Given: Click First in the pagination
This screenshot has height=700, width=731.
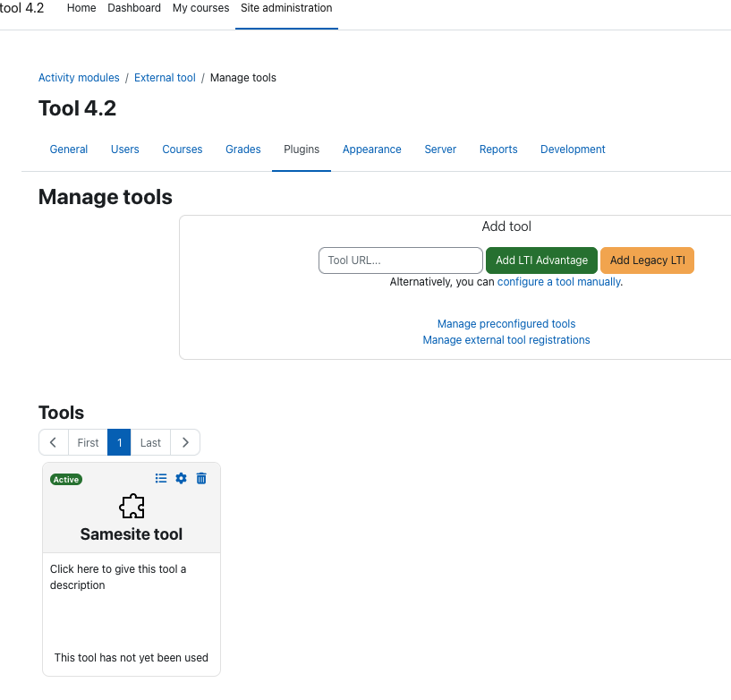Looking at the screenshot, I should pos(88,442).
